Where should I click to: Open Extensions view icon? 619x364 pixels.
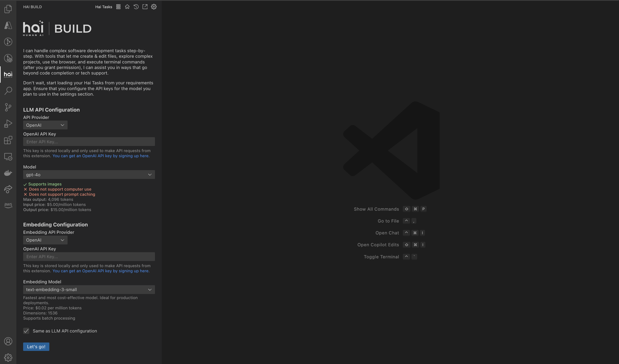(8, 140)
